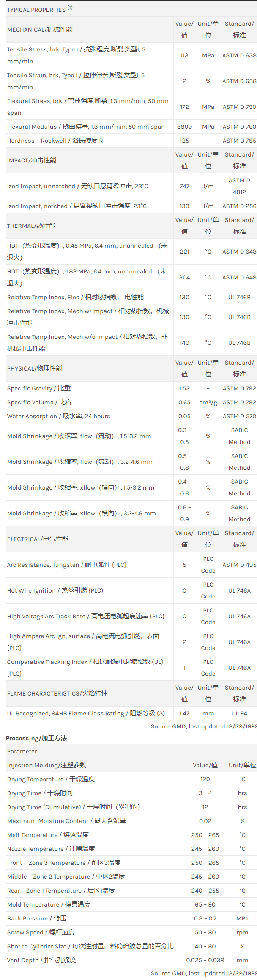This screenshot has width=257, height=980.
Task: Click the IMPACT/冲击性能 section header
Action: tap(32, 160)
